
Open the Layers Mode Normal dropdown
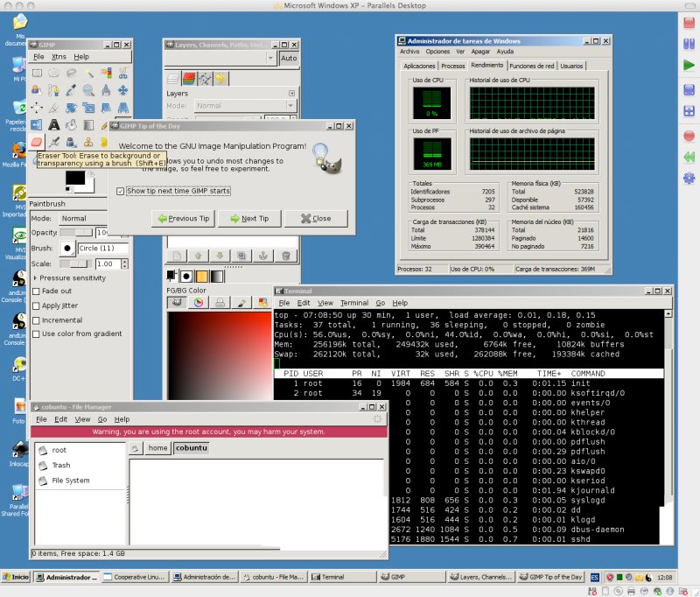point(246,106)
